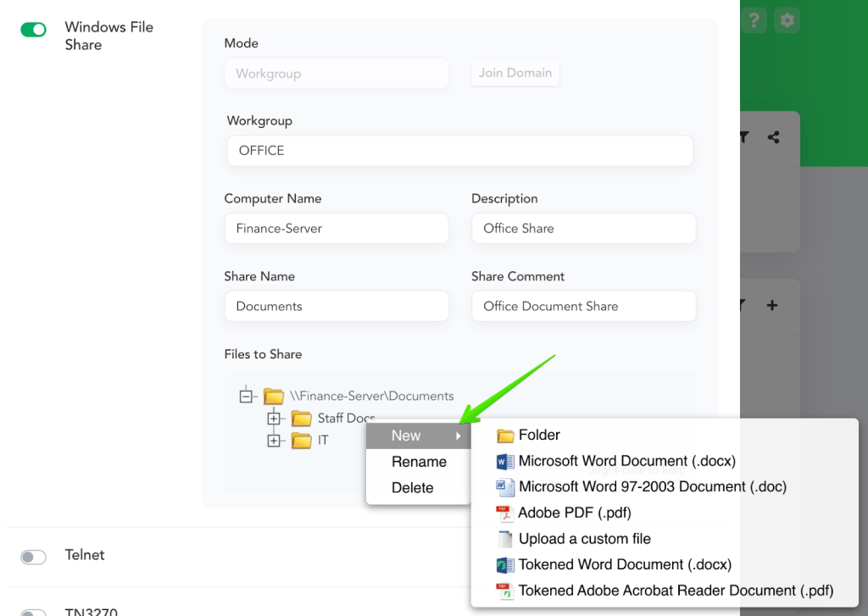Choose Rename from the context menu

click(419, 462)
